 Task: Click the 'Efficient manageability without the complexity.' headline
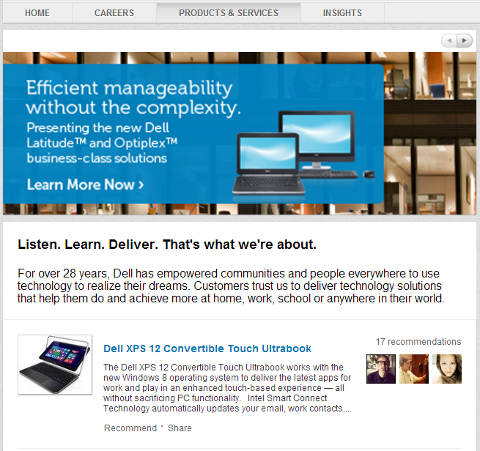(x=133, y=98)
